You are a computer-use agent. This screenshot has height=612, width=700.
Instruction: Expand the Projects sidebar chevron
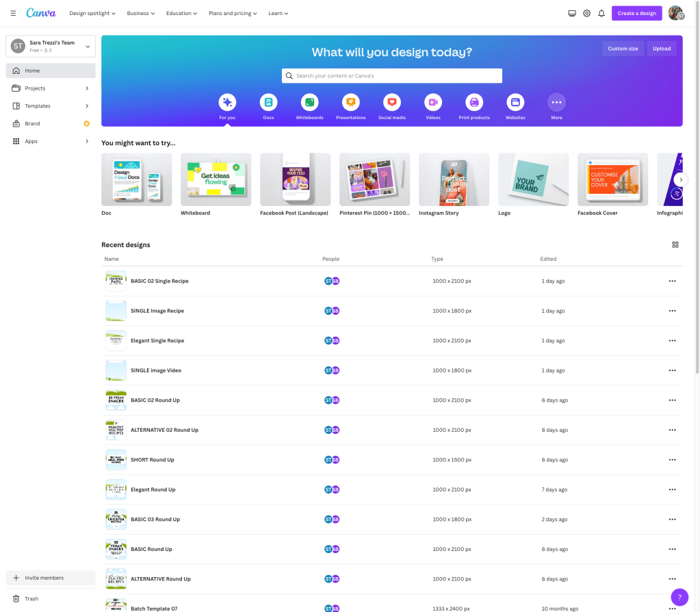[x=87, y=88]
